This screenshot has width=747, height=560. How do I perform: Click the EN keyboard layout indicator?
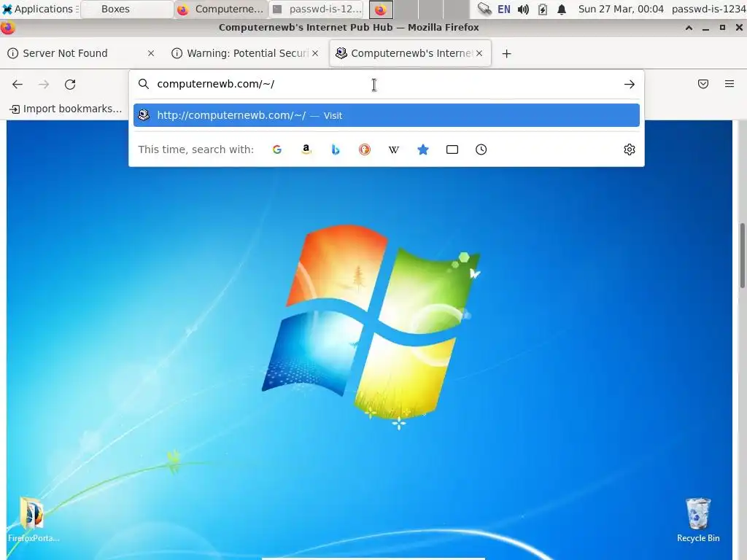pyautogui.click(x=503, y=9)
